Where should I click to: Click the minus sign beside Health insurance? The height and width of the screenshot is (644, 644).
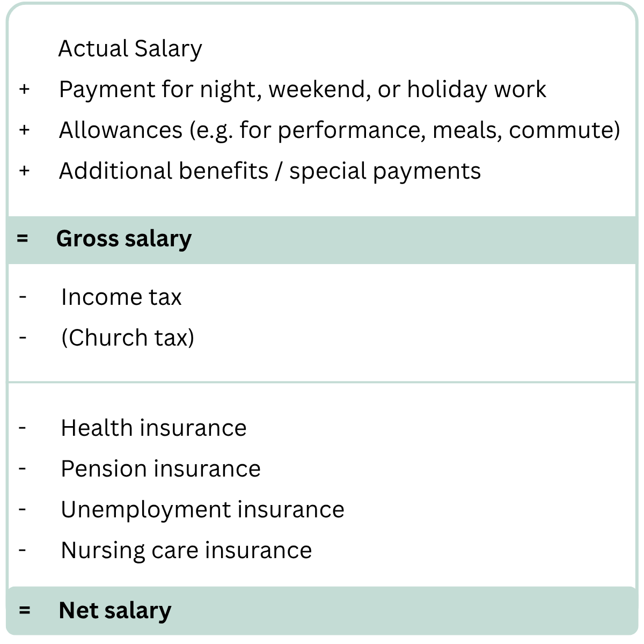pyautogui.click(x=23, y=428)
